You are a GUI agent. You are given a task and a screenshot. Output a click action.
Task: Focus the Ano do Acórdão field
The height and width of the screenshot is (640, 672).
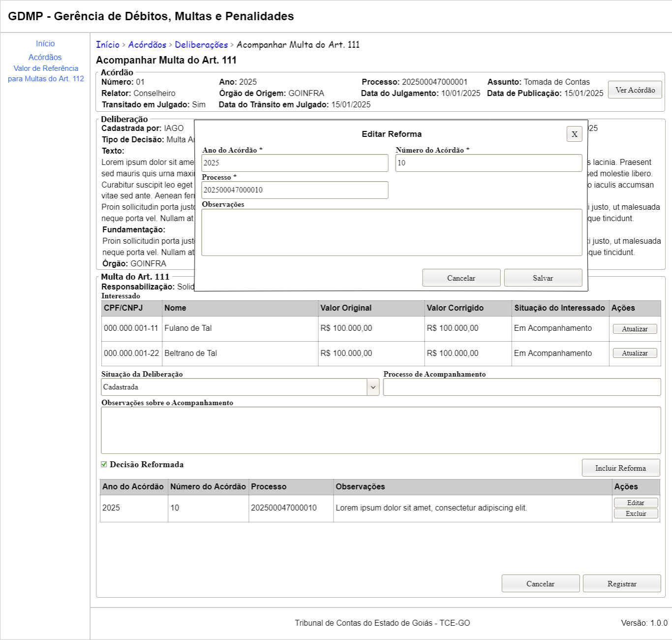[295, 163]
